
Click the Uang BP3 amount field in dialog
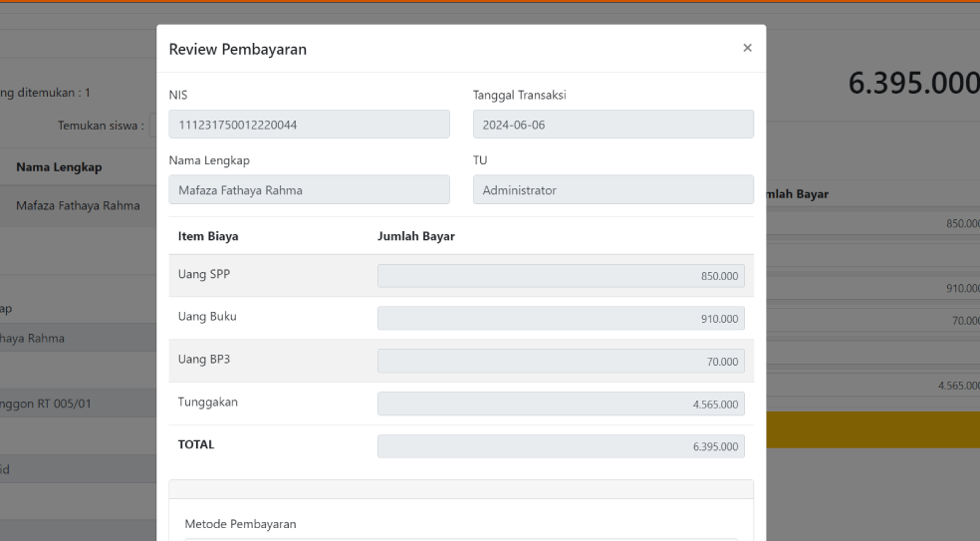(561, 362)
